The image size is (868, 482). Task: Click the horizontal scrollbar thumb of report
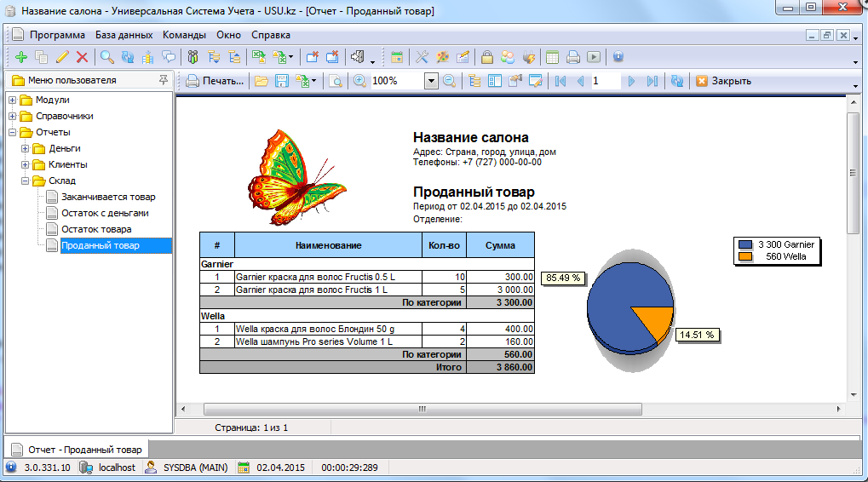(x=423, y=409)
